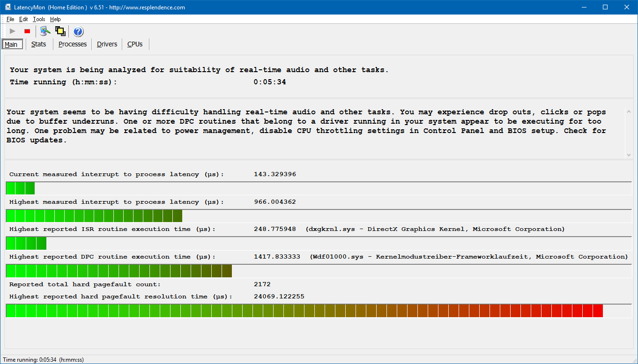Click the current interrupt latency bar
Screen dimensions: 638x364
coord(319,188)
